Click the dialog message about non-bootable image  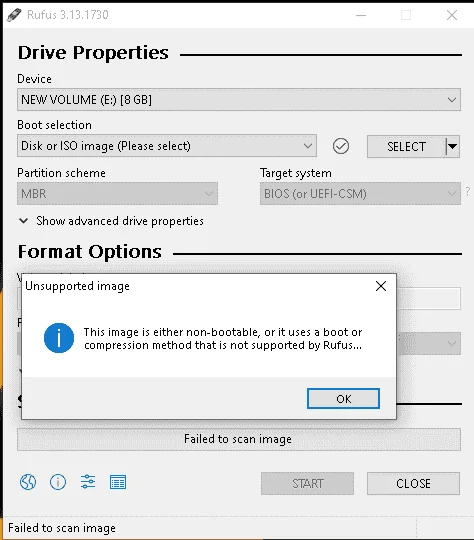tap(223, 338)
